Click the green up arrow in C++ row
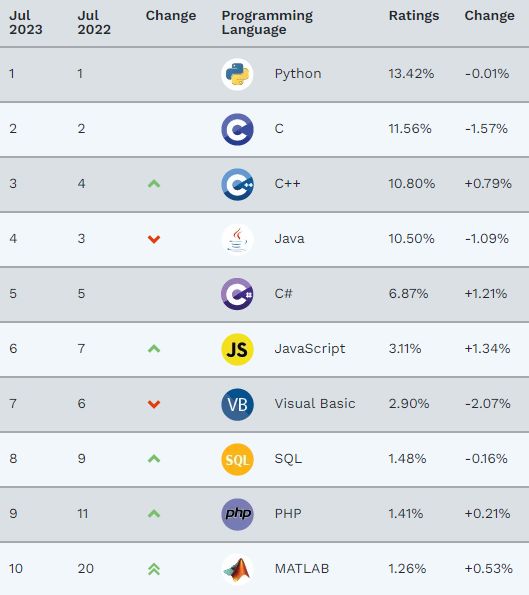The width and height of the screenshot is (529, 595). tap(154, 184)
